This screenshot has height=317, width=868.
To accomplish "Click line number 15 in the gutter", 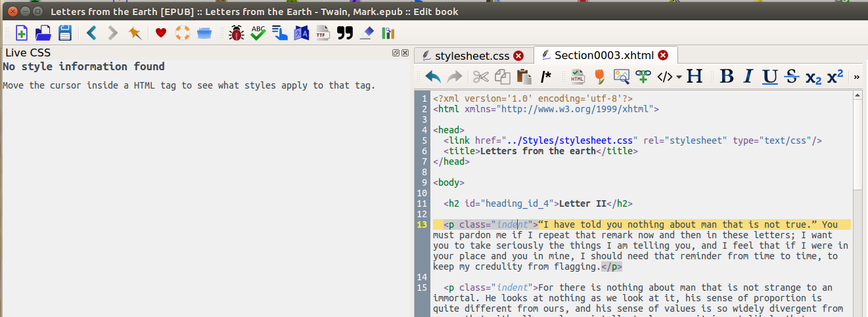I will point(423,287).
